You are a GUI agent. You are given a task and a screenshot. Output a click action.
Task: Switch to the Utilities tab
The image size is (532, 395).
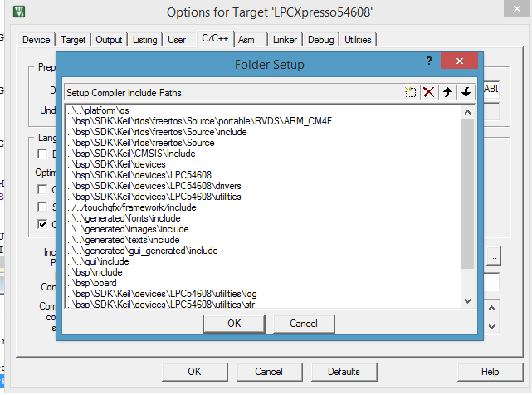pos(358,40)
